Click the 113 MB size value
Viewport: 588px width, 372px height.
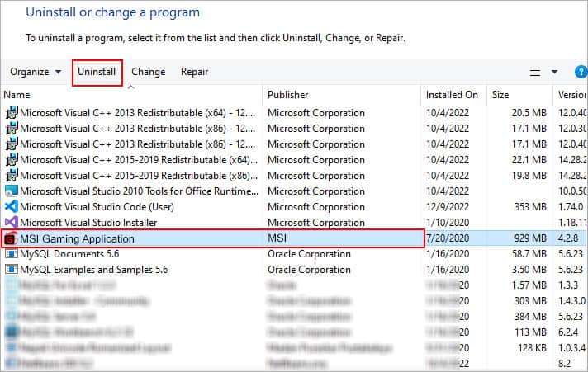click(x=530, y=332)
